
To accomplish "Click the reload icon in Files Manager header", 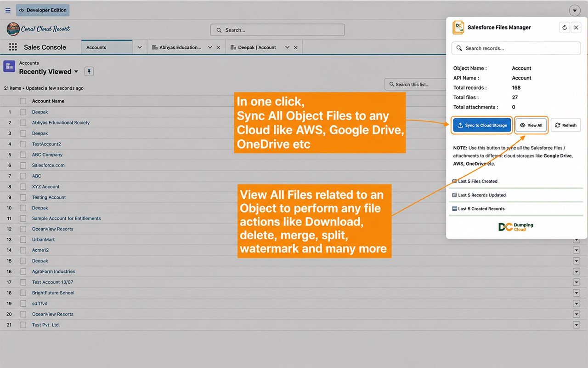I will click(x=565, y=28).
